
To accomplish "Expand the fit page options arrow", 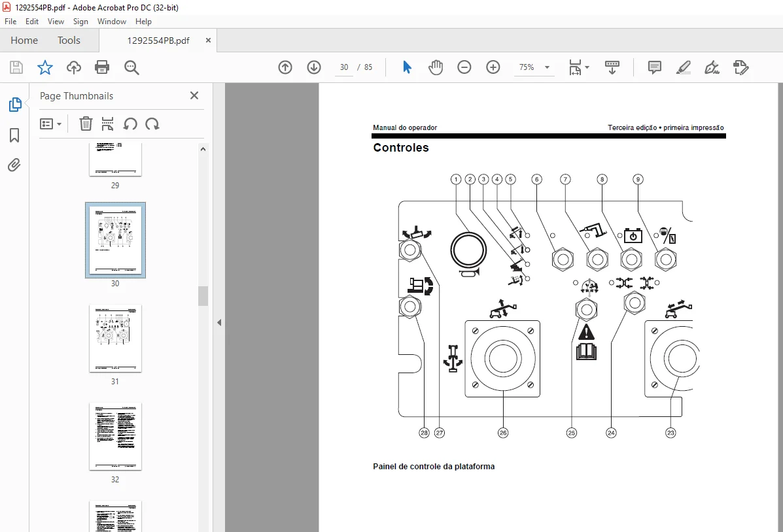I will click(x=587, y=67).
